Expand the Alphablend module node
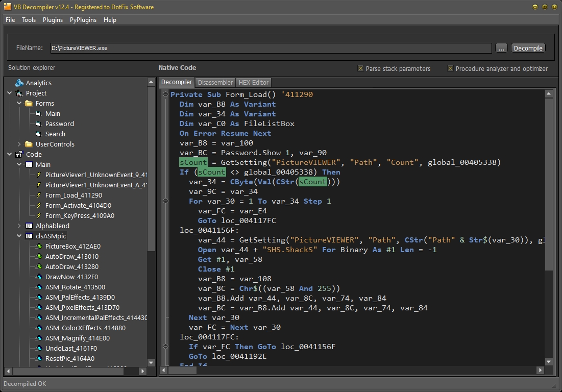 tap(19, 226)
